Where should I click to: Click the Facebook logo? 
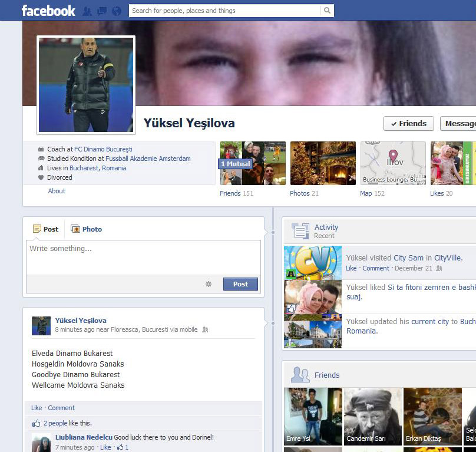[x=48, y=11]
